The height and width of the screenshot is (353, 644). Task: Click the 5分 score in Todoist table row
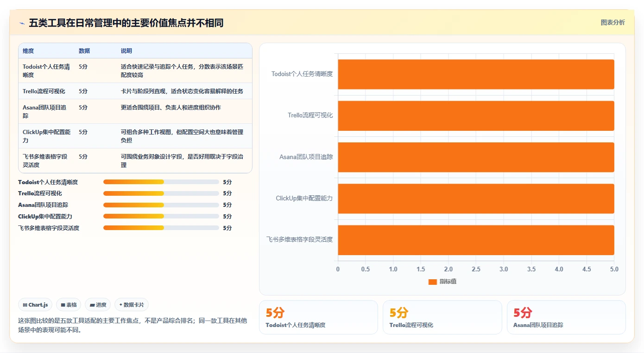click(x=83, y=67)
